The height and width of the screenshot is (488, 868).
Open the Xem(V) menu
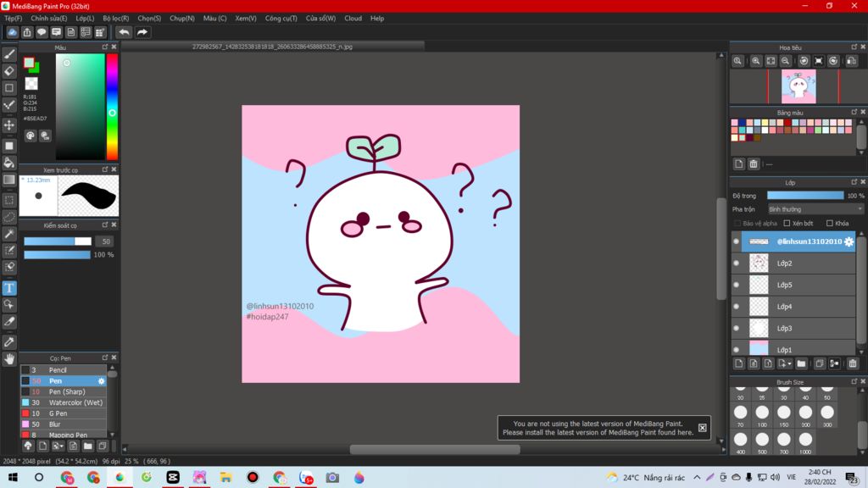coord(246,19)
